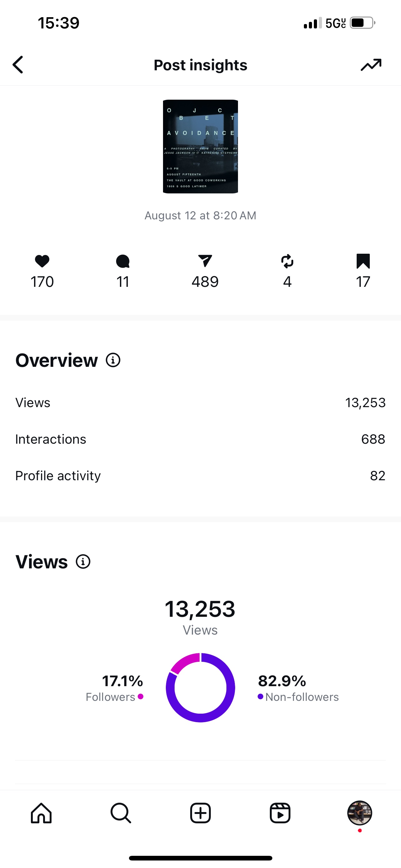Tap the reposts loop icon

tap(287, 261)
